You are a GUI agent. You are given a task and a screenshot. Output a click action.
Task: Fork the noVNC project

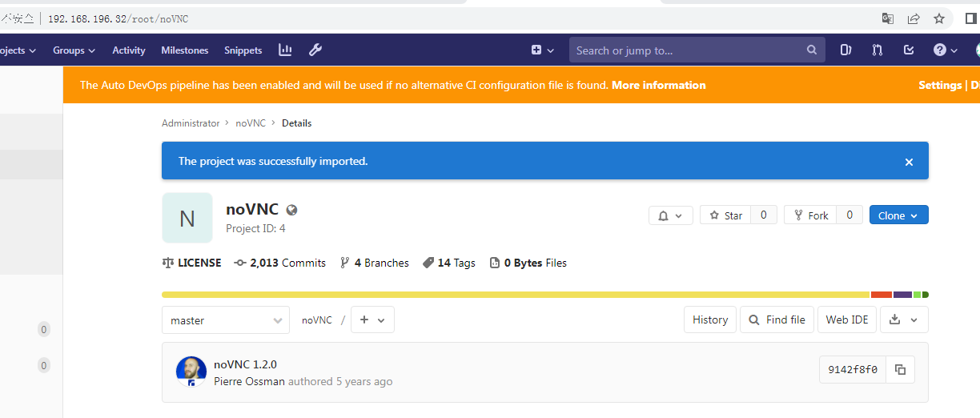[810, 215]
